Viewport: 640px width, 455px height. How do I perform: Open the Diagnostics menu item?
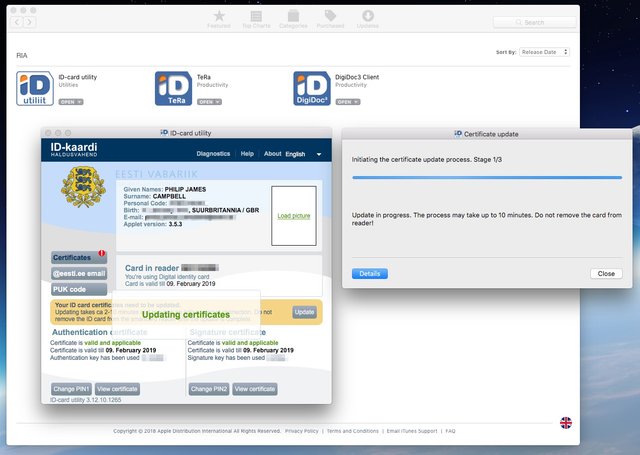[x=213, y=153]
